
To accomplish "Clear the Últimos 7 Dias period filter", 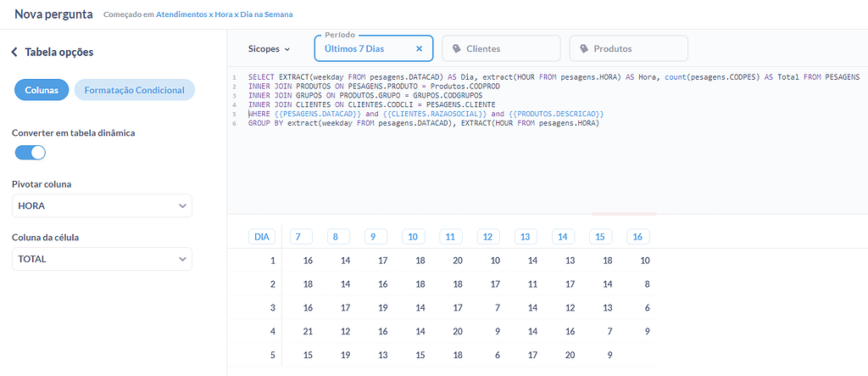I will (419, 49).
